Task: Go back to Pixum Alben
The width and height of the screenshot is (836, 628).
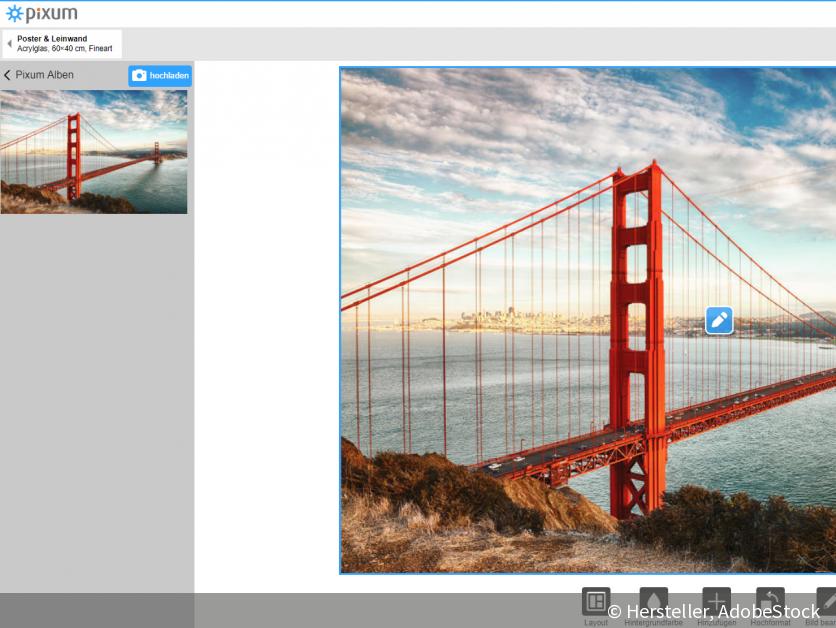Action: 38,75
